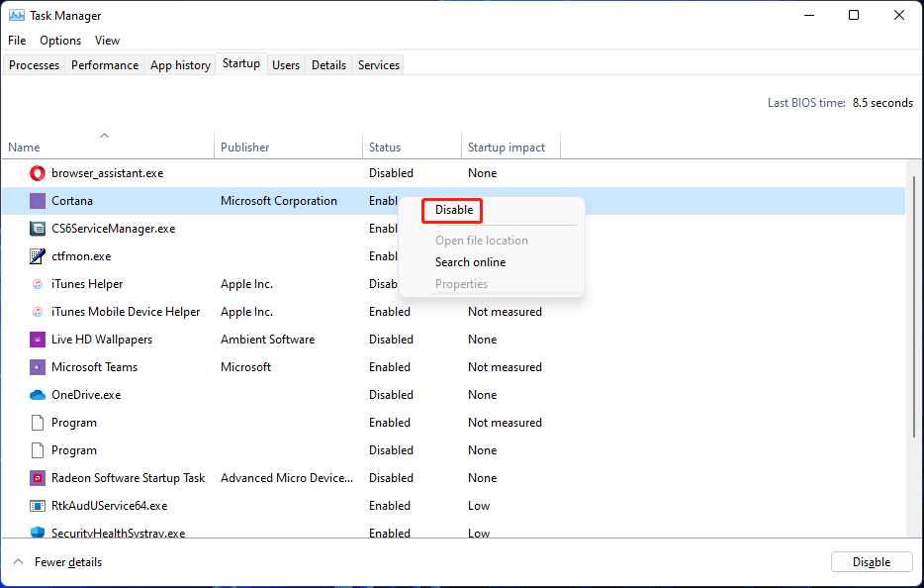Click the vertical scrollbar of the startup list

tap(914, 307)
